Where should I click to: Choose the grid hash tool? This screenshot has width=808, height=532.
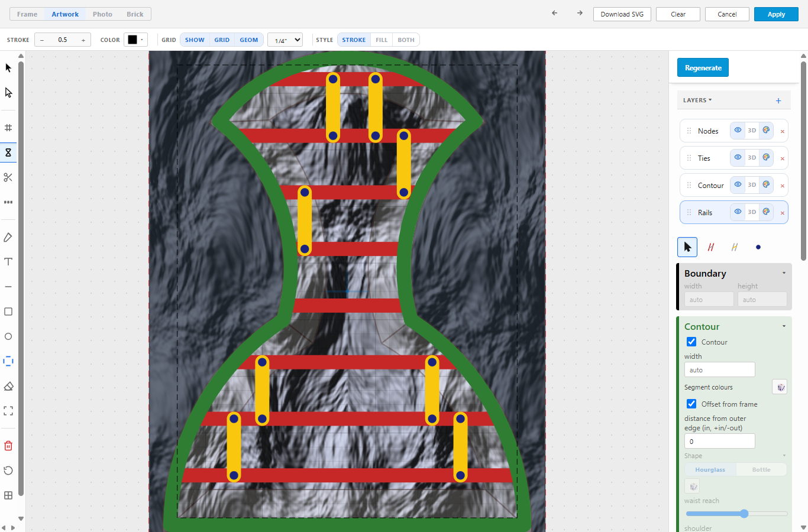[8, 128]
